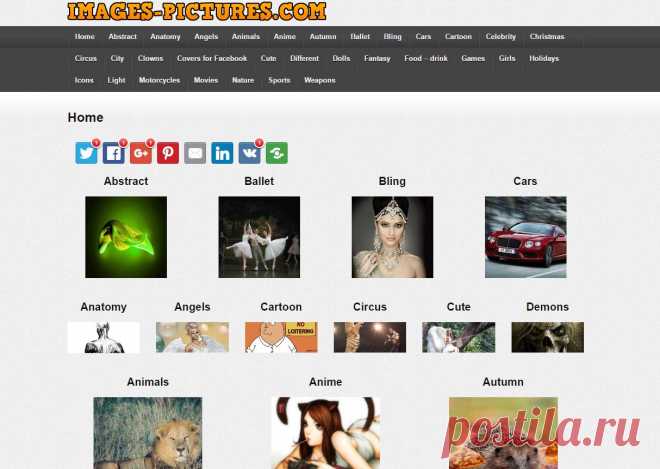Open the green more sharing options icon
Screen dimensions: 660x469
277,152
